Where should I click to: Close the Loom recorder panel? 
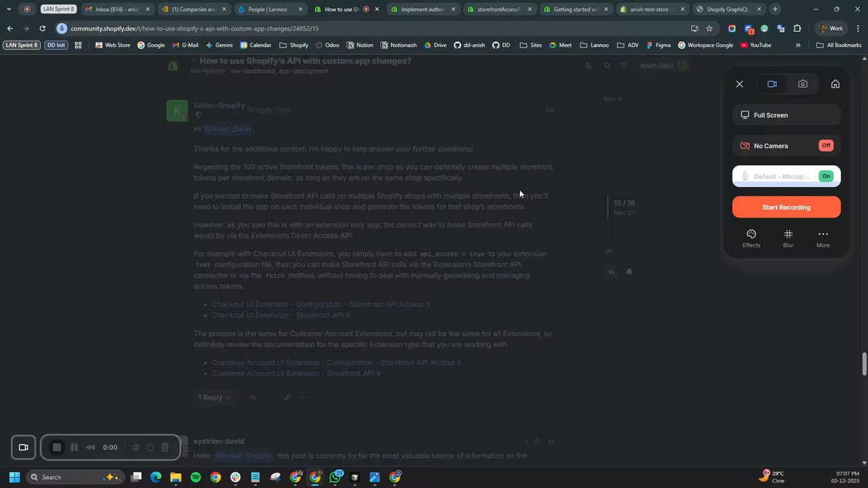(x=739, y=84)
